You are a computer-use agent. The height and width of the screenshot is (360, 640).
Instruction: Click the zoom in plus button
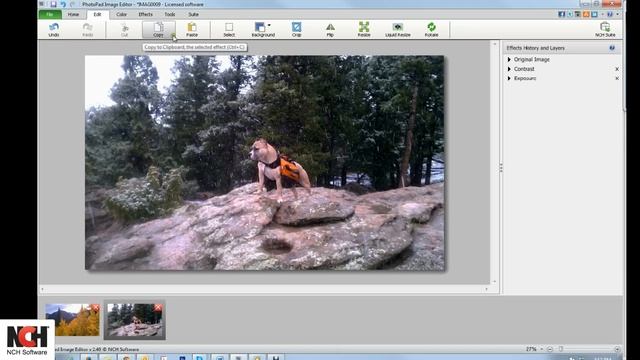(617, 349)
